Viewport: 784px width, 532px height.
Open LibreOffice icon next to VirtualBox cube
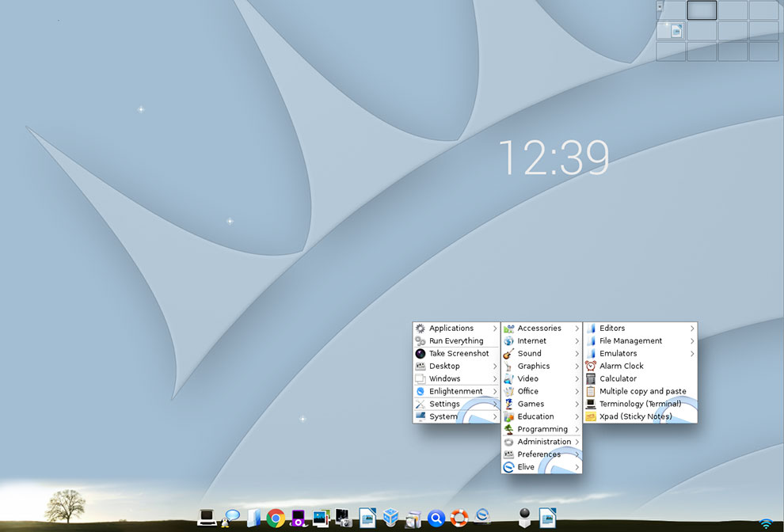pyautogui.click(x=367, y=518)
